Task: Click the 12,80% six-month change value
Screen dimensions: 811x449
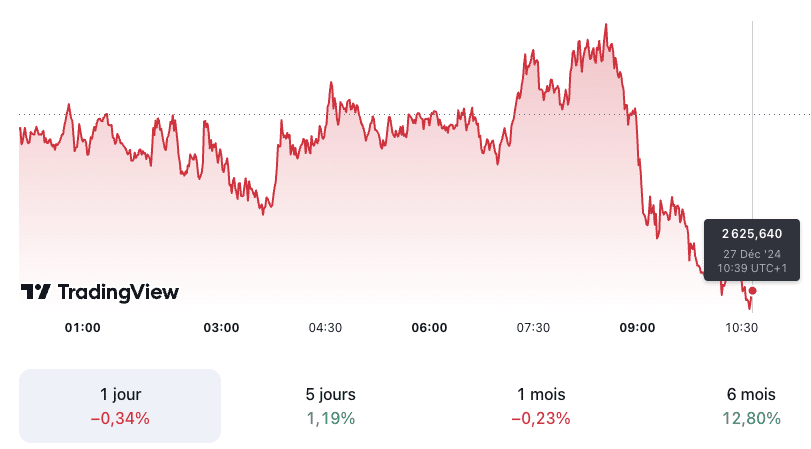Action: pyautogui.click(x=752, y=418)
